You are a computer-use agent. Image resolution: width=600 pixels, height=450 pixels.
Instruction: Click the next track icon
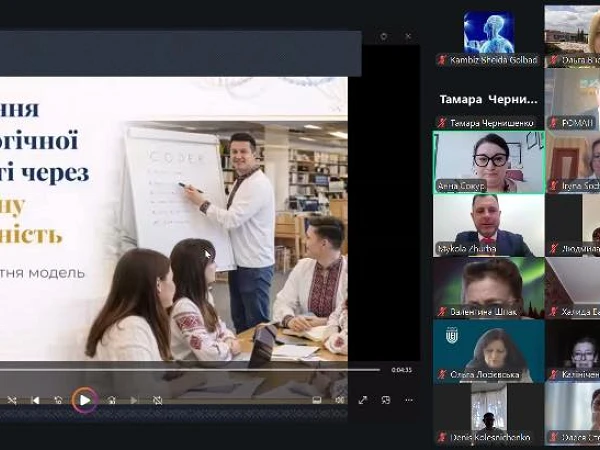(x=134, y=400)
